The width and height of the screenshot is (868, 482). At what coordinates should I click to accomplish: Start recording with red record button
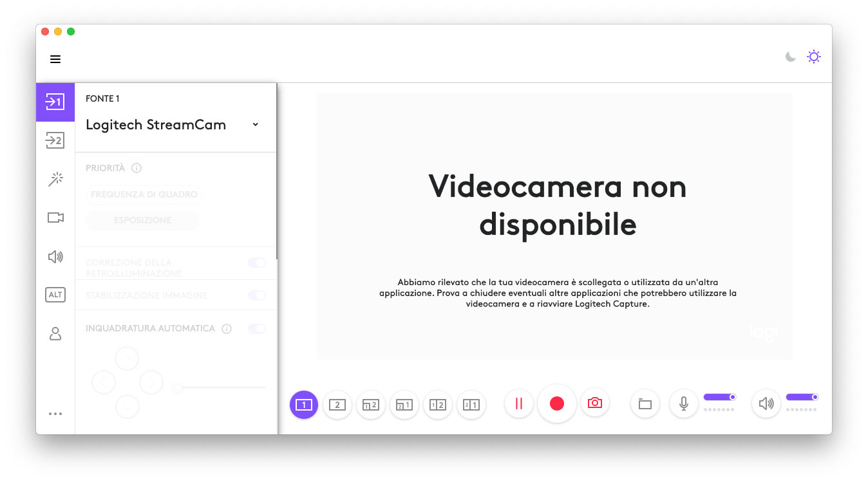pyautogui.click(x=557, y=403)
